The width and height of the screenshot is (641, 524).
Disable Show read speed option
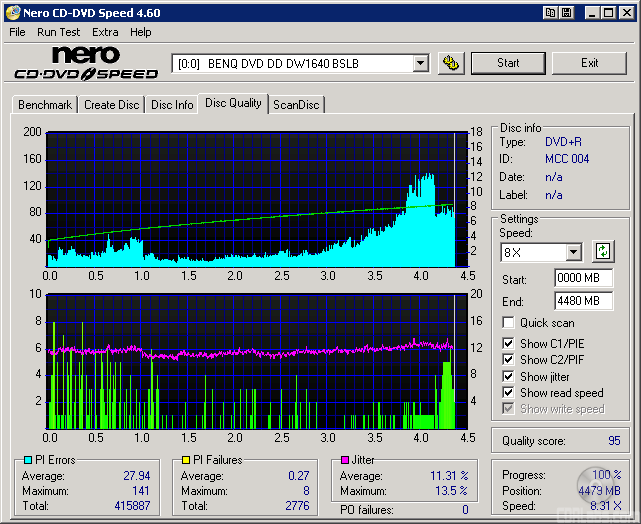click(509, 393)
